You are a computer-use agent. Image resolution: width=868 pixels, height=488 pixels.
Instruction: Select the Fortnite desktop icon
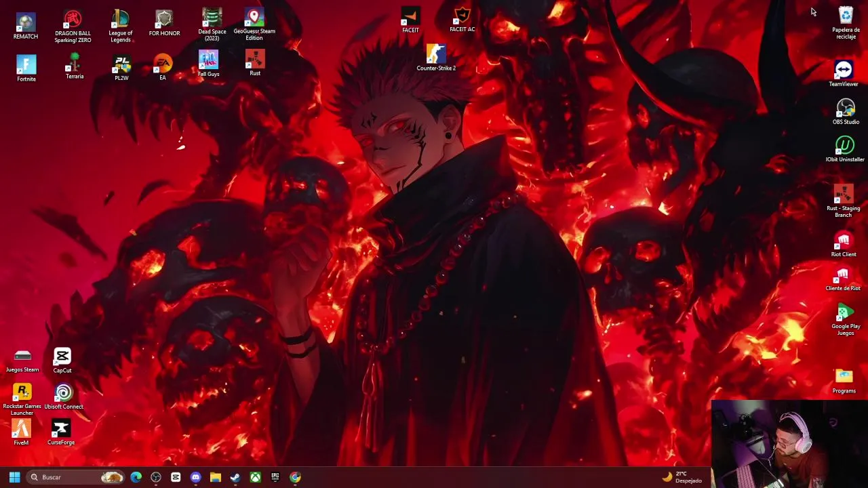coord(26,69)
